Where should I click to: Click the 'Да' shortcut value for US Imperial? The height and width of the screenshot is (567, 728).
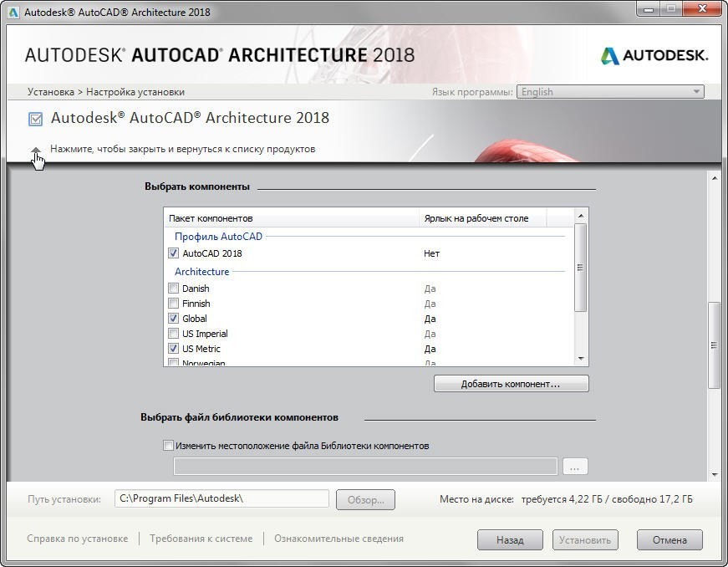point(430,334)
